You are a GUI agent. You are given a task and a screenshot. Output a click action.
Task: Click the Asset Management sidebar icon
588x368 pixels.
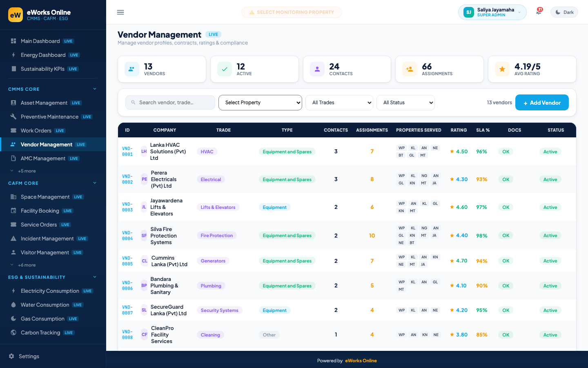(x=13, y=103)
